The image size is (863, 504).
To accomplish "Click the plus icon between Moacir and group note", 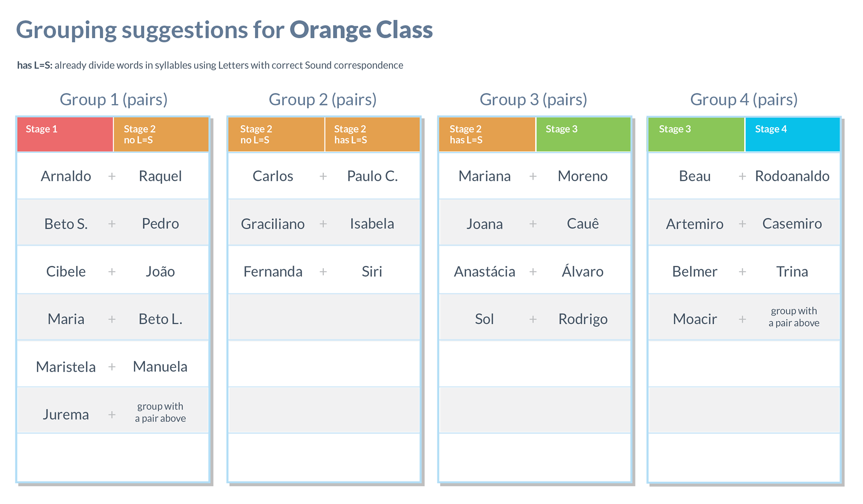I will (743, 319).
